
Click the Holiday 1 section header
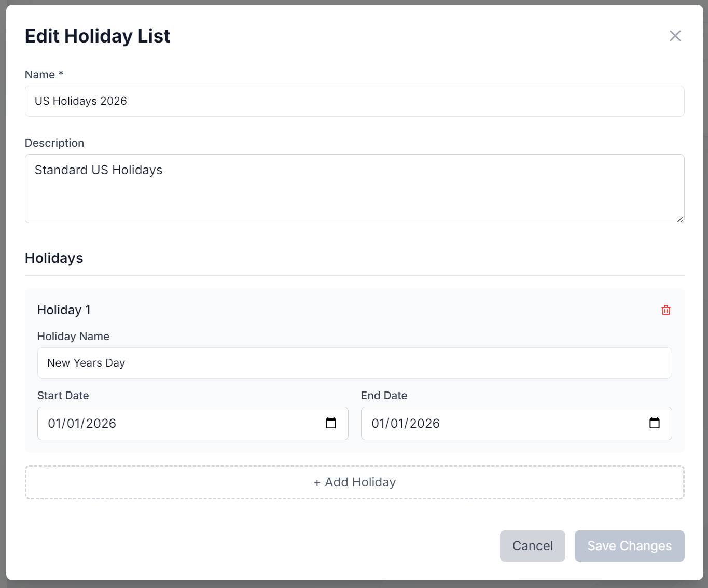coord(64,310)
